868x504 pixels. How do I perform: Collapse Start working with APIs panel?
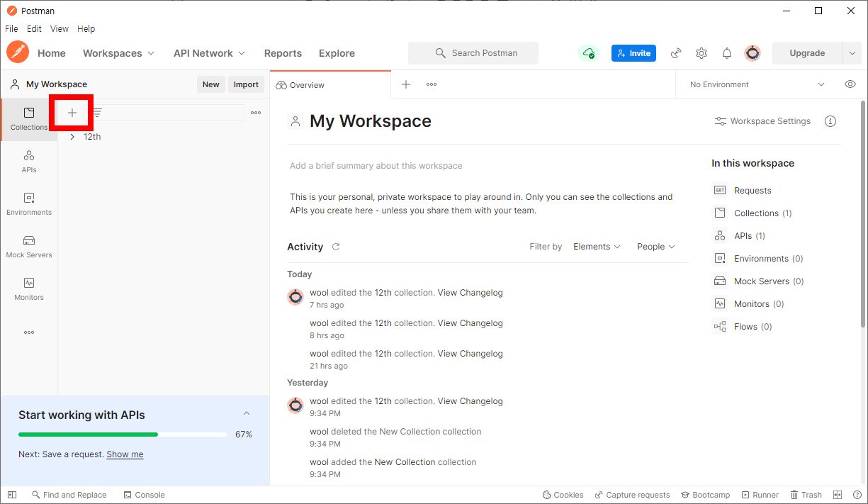(x=247, y=414)
